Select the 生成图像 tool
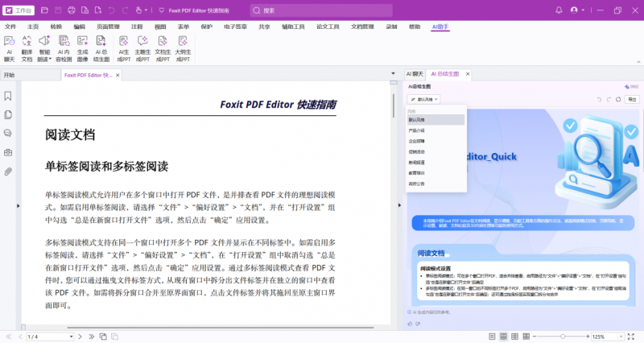Screen dimensions: 644x343 point(82,48)
